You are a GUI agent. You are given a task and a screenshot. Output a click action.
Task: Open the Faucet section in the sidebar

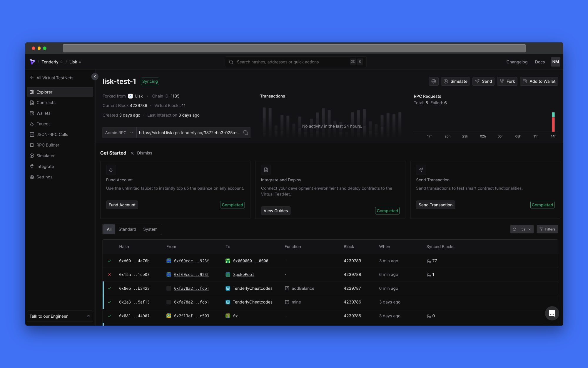[x=43, y=124]
